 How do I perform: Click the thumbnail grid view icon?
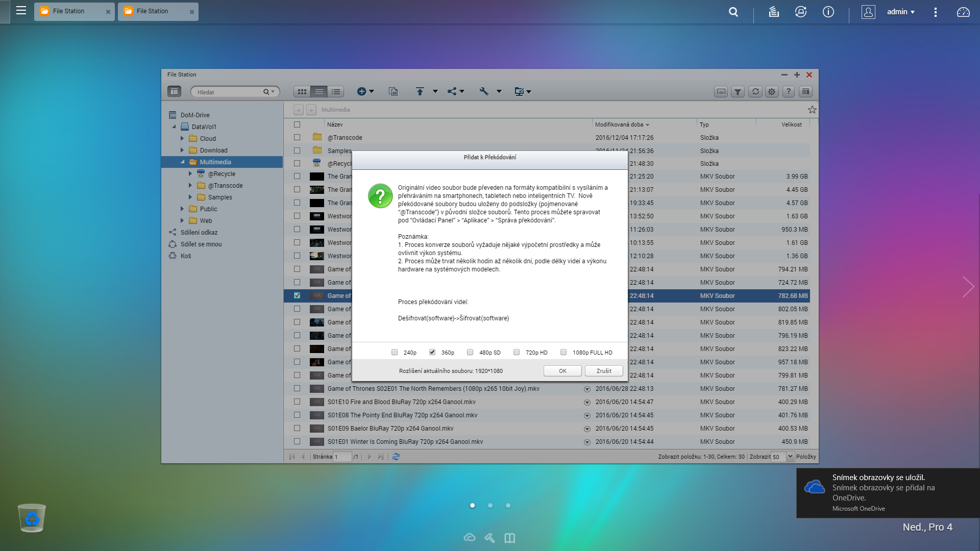click(x=302, y=92)
